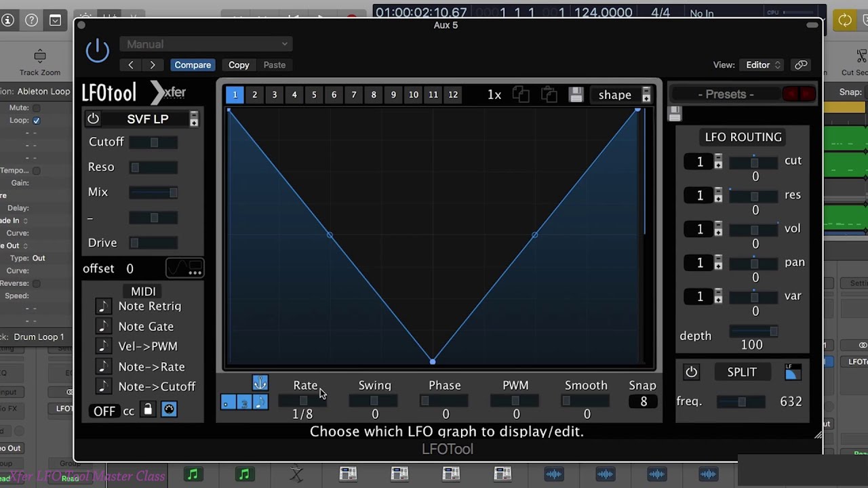Viewport: 868px width, 488px height.
Task: Select LFO graph tab 5
Action: tap(314, 95)
